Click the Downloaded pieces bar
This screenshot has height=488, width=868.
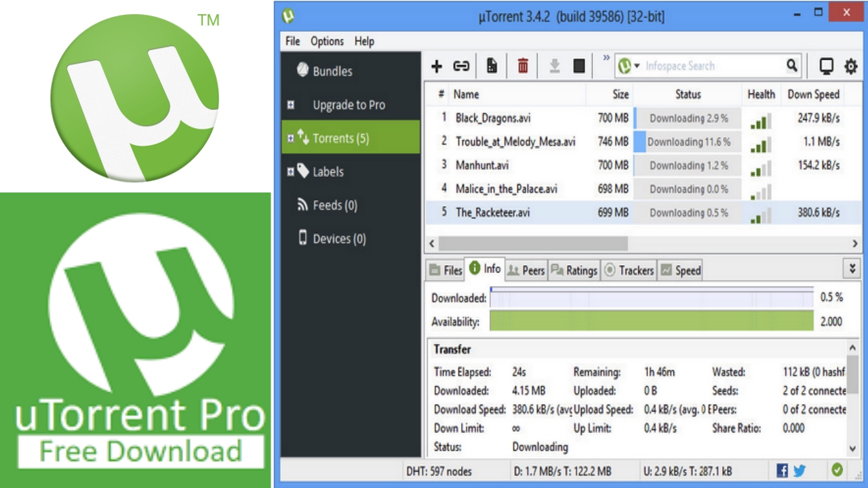pos(652,297)
